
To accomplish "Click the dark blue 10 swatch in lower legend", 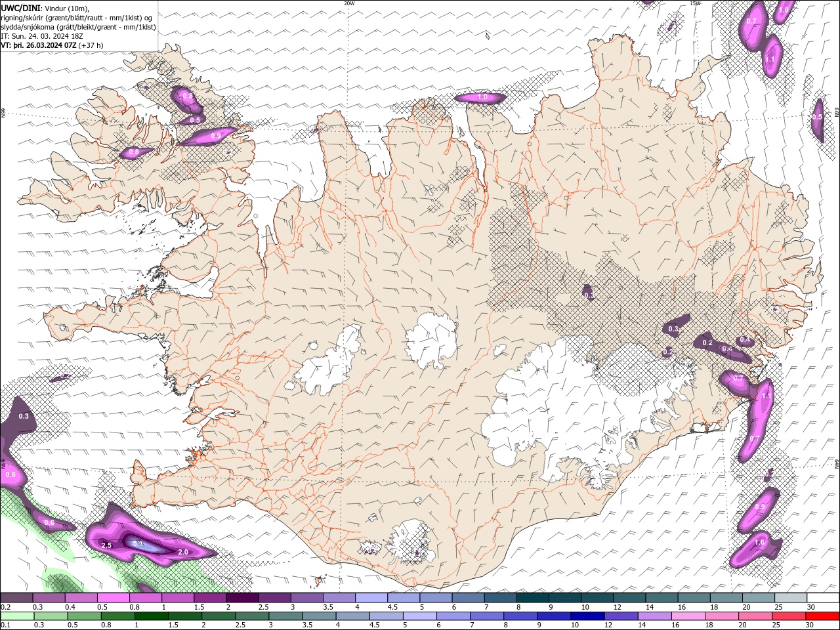I will click(x=586, y=616).
